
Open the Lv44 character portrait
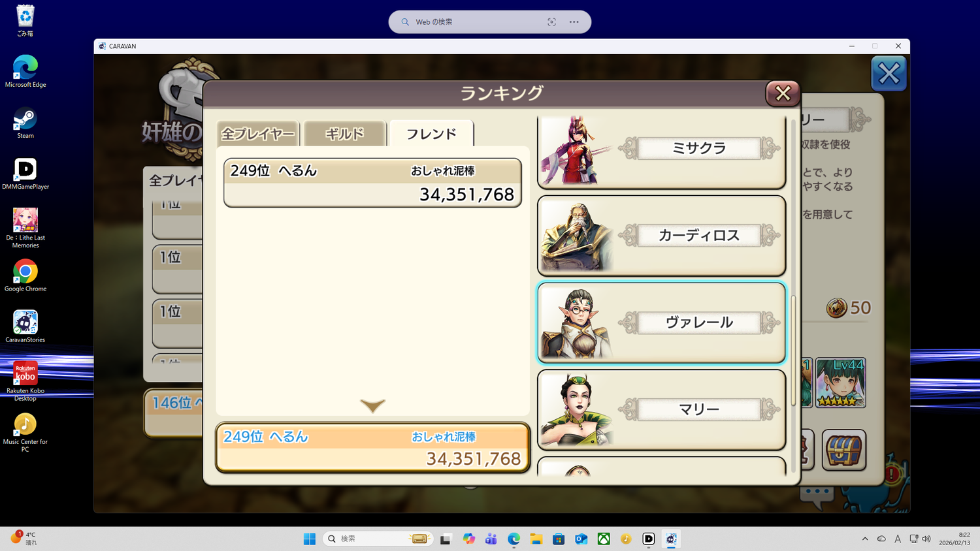pyautogui.click(x=841, y=383)
